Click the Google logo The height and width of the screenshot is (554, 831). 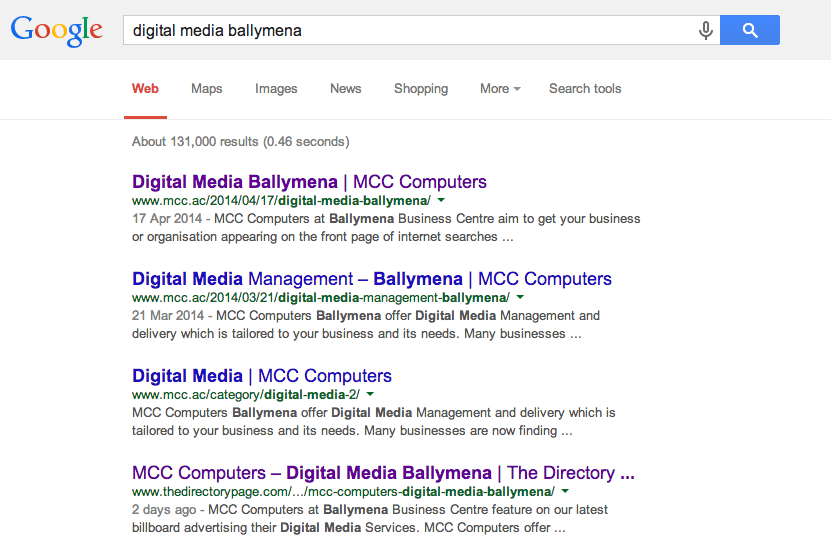[56, 30]
